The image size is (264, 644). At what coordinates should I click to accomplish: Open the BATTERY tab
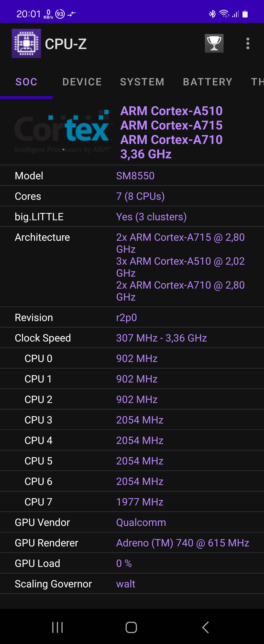[x=207, y=82]
